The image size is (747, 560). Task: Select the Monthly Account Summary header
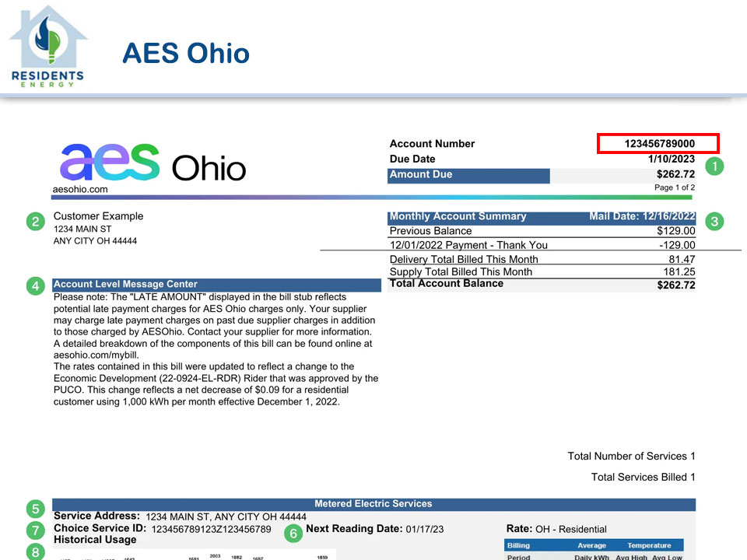[458, 217]
